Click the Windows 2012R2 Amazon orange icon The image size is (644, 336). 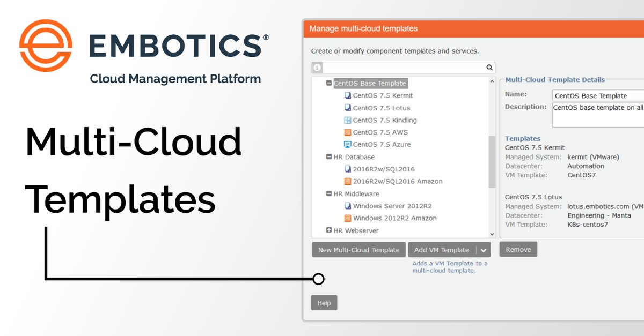[x=347, y=219]
